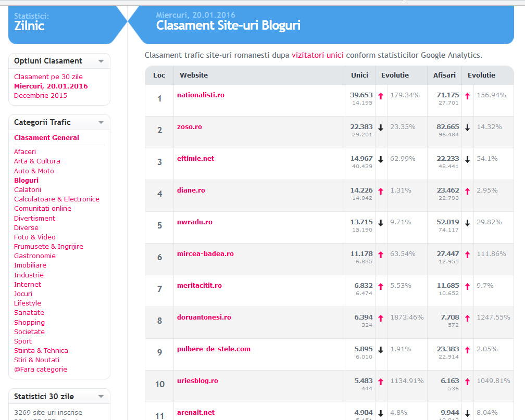Open @Fara categorie category
The width and height of the screenshot is (525, 420).
point(41,369)
